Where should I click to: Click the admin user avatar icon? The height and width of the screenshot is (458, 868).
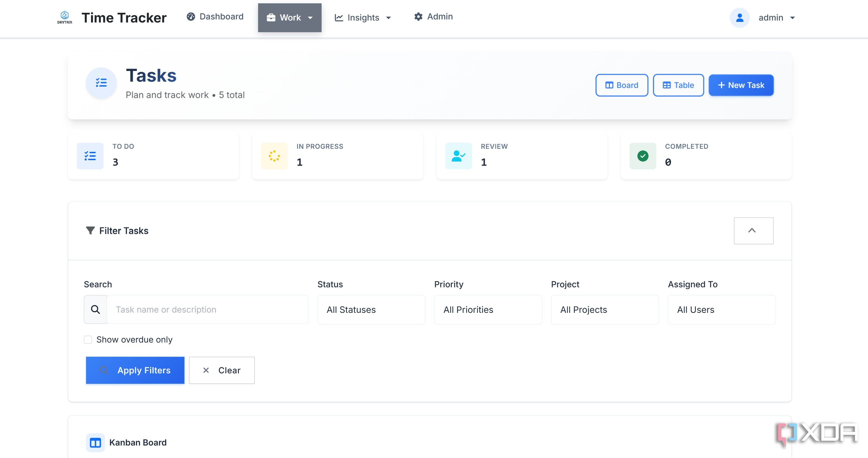pyautogui.click(x=740, y=17)
